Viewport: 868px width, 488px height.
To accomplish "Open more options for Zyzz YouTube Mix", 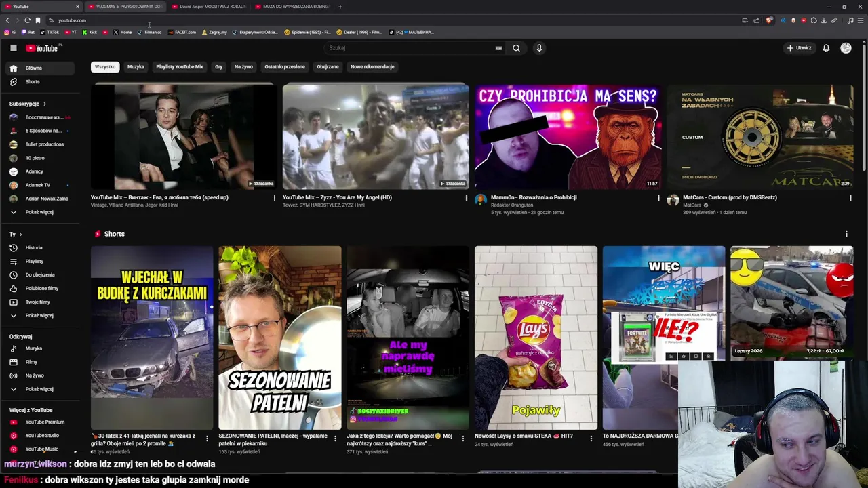I will pos(466,198).
